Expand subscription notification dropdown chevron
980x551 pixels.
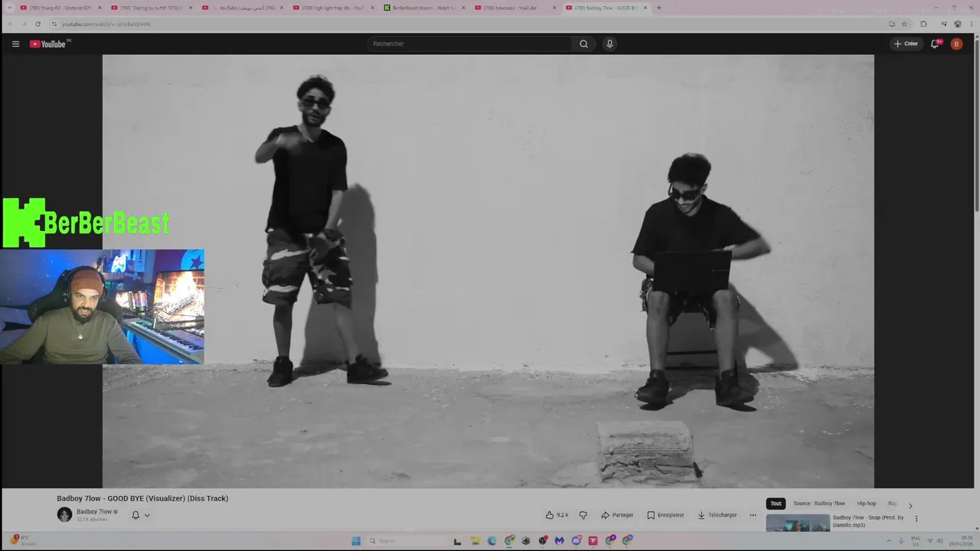click(147, 515)
